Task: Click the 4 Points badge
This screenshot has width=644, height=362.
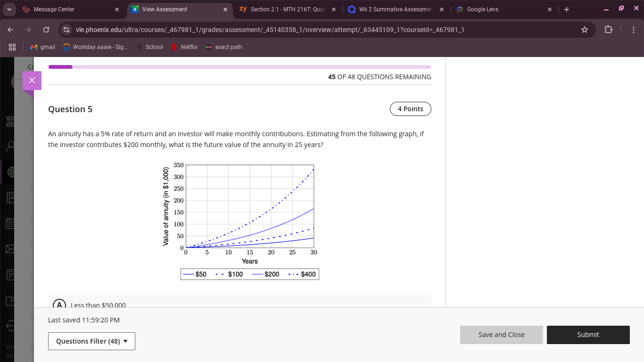Action: [411, 109]
